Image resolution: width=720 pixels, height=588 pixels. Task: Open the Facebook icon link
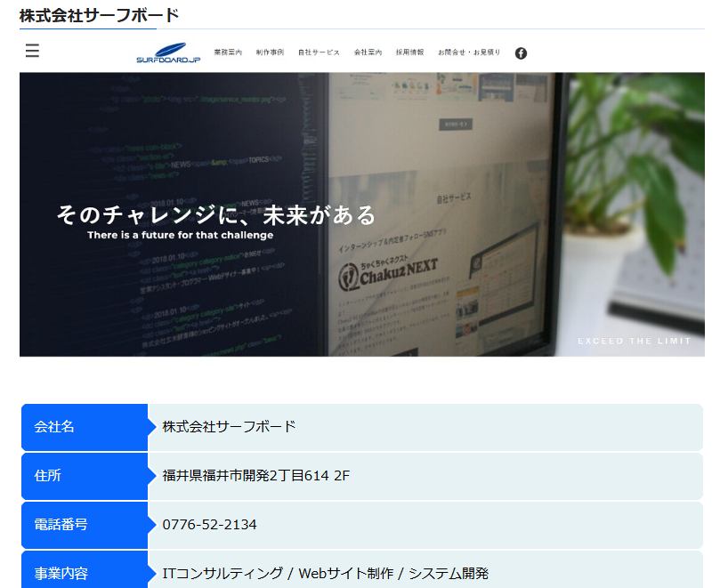521,53
